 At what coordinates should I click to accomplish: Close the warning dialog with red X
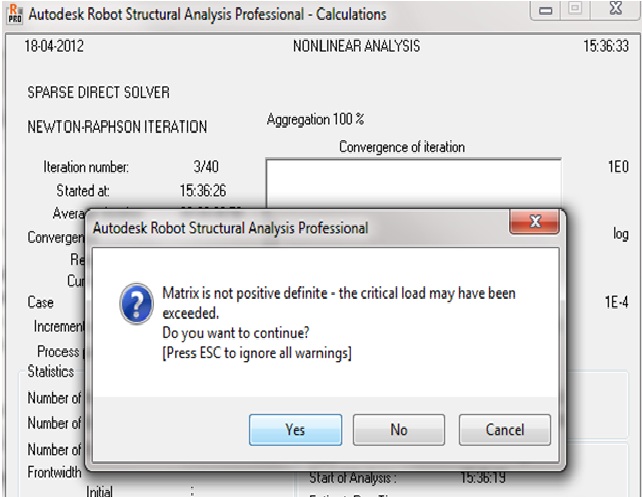[534, 222]
